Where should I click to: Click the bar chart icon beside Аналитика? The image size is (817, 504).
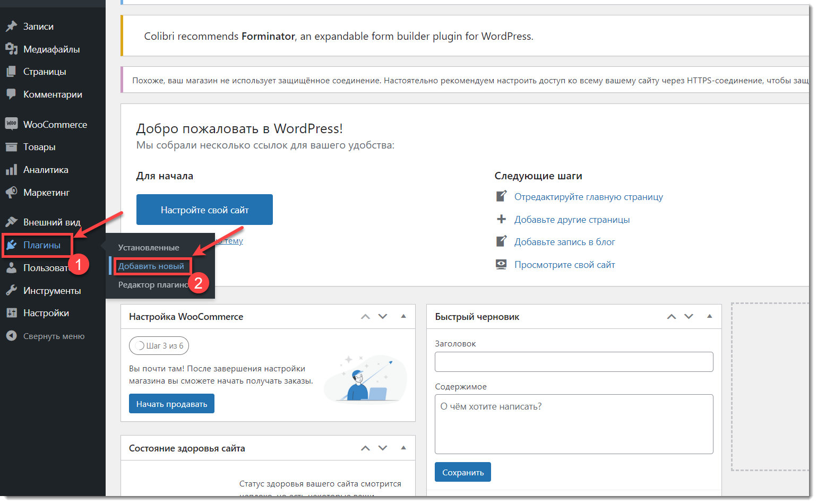(11, 170)
